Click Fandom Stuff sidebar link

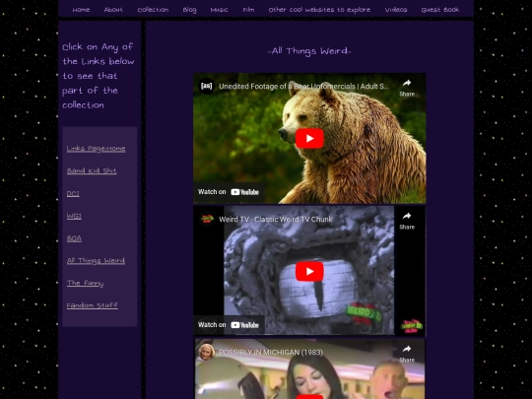[x=92, y=305]
